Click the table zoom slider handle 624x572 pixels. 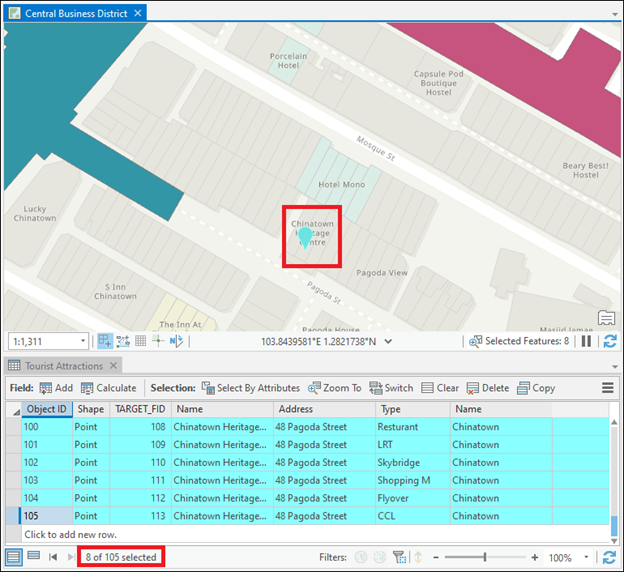[485, 557]
